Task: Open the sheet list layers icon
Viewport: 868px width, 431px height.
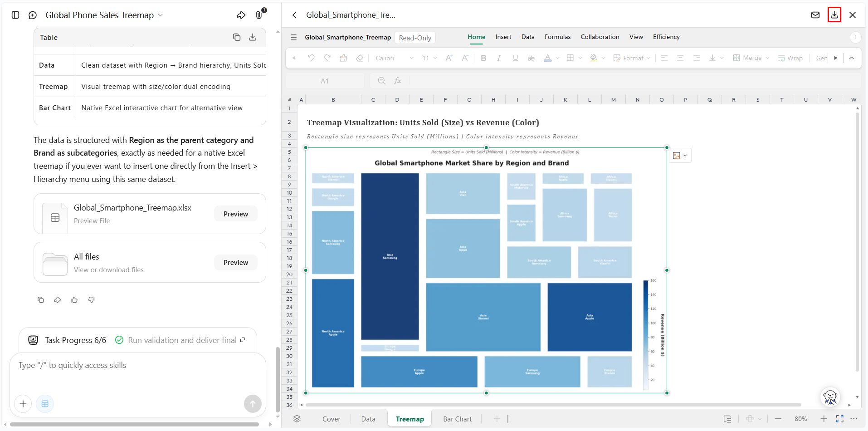Action: pyautogui.click(x=297, y=419)
